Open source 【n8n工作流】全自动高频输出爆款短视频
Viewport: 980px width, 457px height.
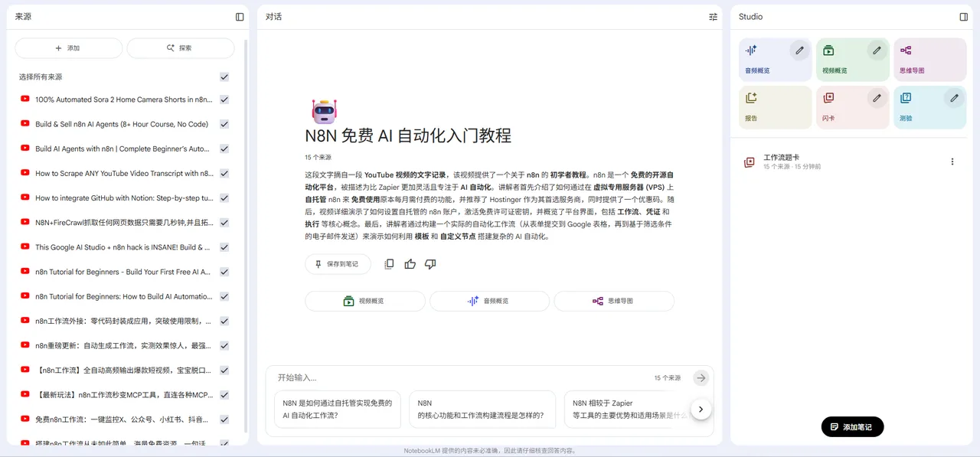tap(124, 370)
